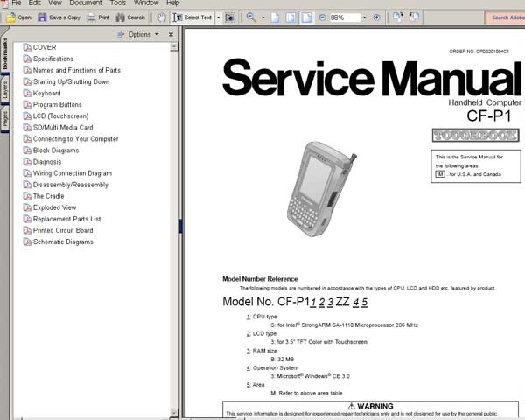The image size is (525, 420).
Task: Open the Help menu
Action: click(x=172, y=3)
